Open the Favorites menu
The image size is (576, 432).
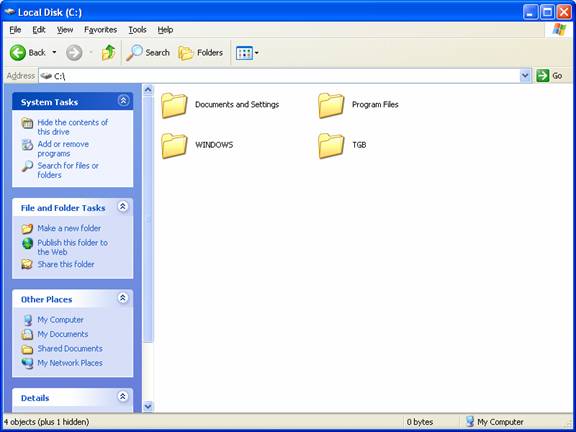tap(100, 30)
